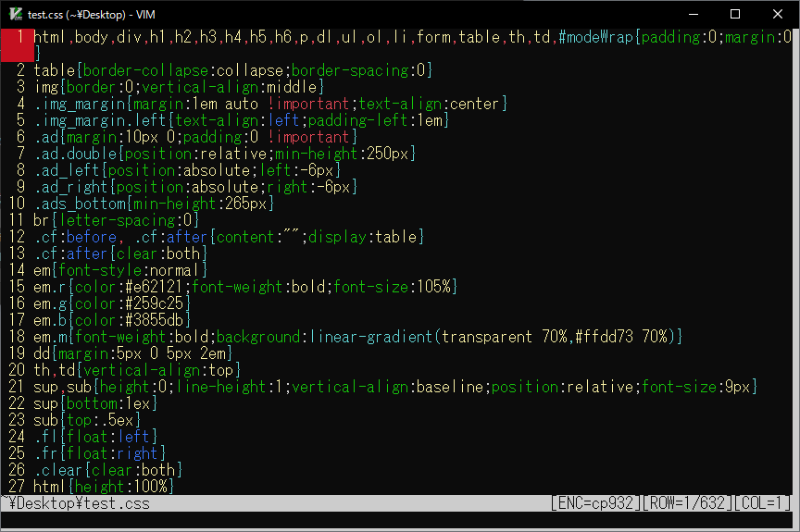Minimize the VIM window
This screenshot has width=800, height=532.
[694, 14]
